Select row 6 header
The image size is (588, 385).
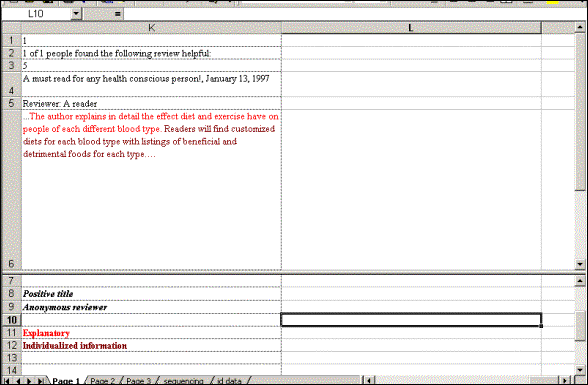click(11, 190)
